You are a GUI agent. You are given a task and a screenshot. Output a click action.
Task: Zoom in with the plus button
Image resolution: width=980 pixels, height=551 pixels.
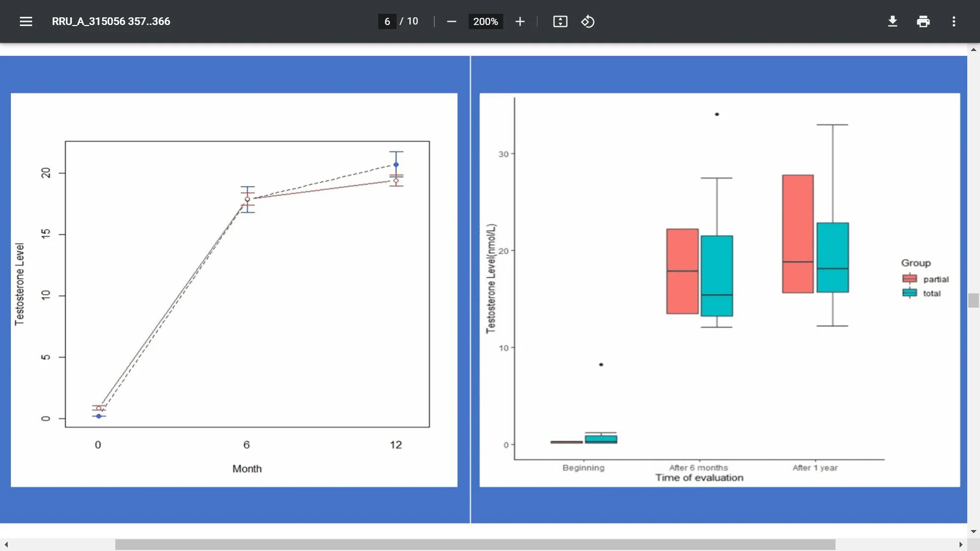(x=520, y=21)
